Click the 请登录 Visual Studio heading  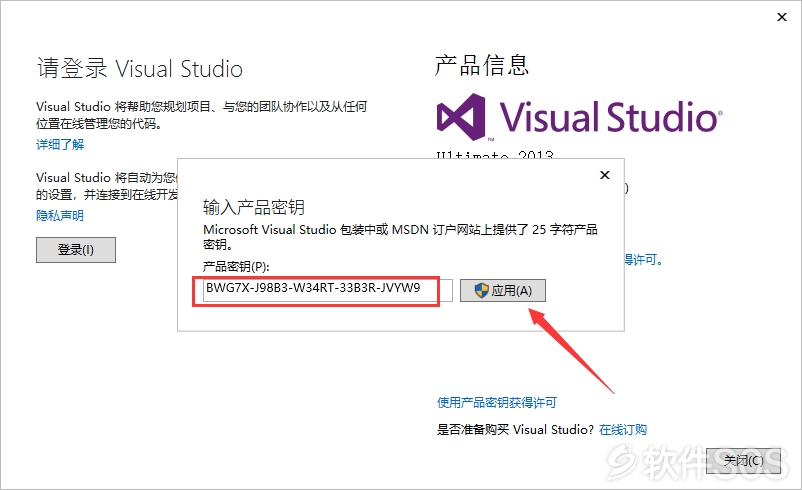coord(140,69)
